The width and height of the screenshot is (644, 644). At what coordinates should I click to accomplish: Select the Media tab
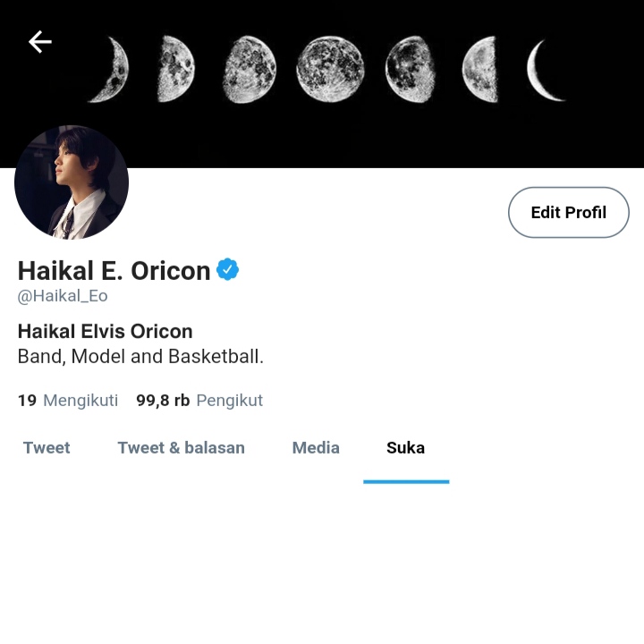[316, 448]
